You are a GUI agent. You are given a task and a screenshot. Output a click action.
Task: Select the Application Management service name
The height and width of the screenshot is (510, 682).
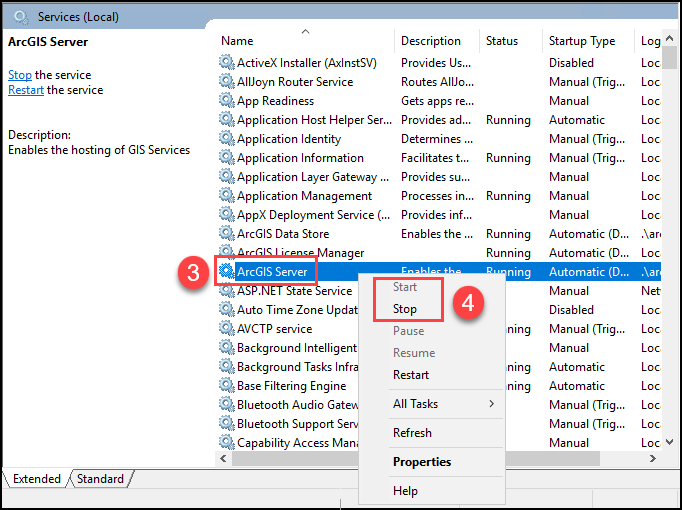pyautogui.click(x=304, y=196)
